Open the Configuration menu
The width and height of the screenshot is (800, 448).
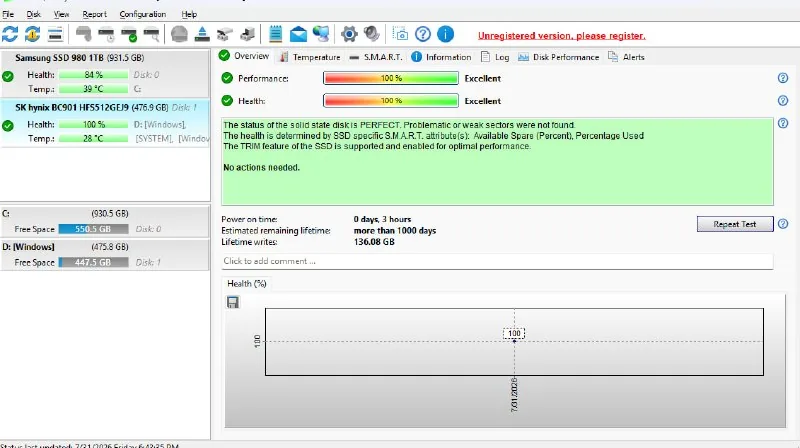[x=142, y=14]
